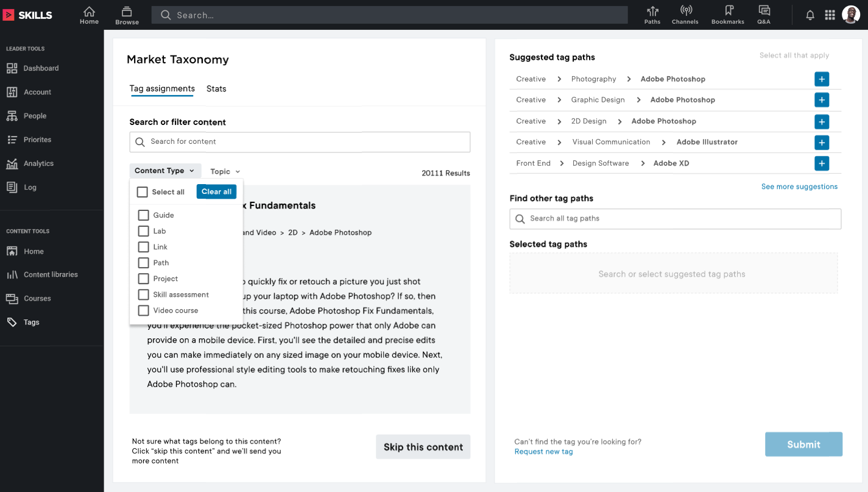The width and height of the screenshot is (868, 492).
Task: Click Search for content field
Action: (x=300, y=141)
